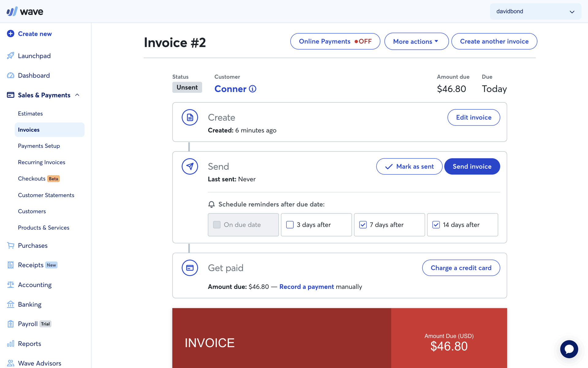Click the Payroll badge icon
The height and width of the screenshot is (368, 588).
click(10, 324)
